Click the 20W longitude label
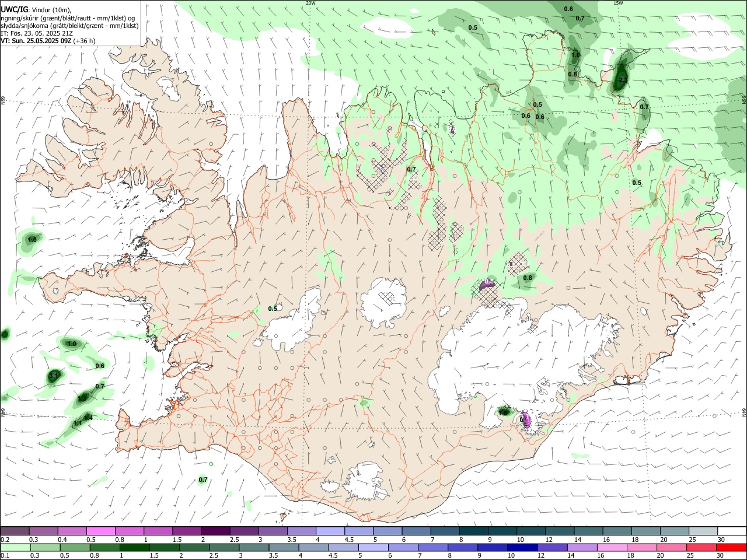This screenshot has height=560, width=747. coord(311,3)
